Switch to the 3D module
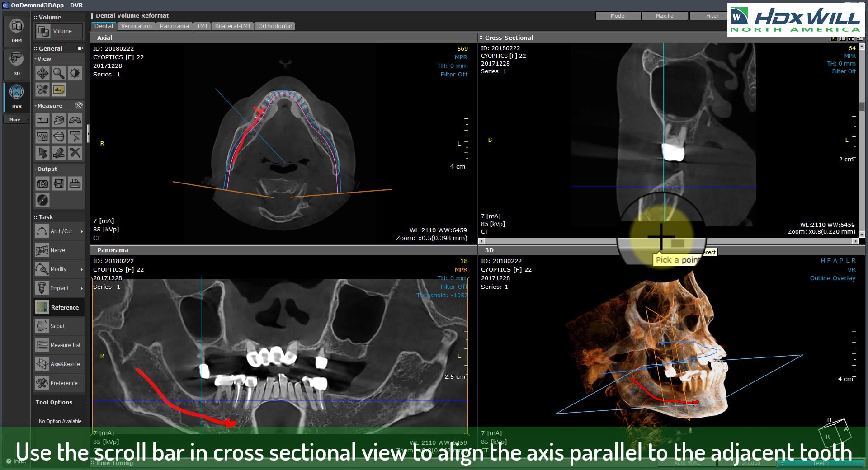The image size is (868, 470). tap(17, 64)
